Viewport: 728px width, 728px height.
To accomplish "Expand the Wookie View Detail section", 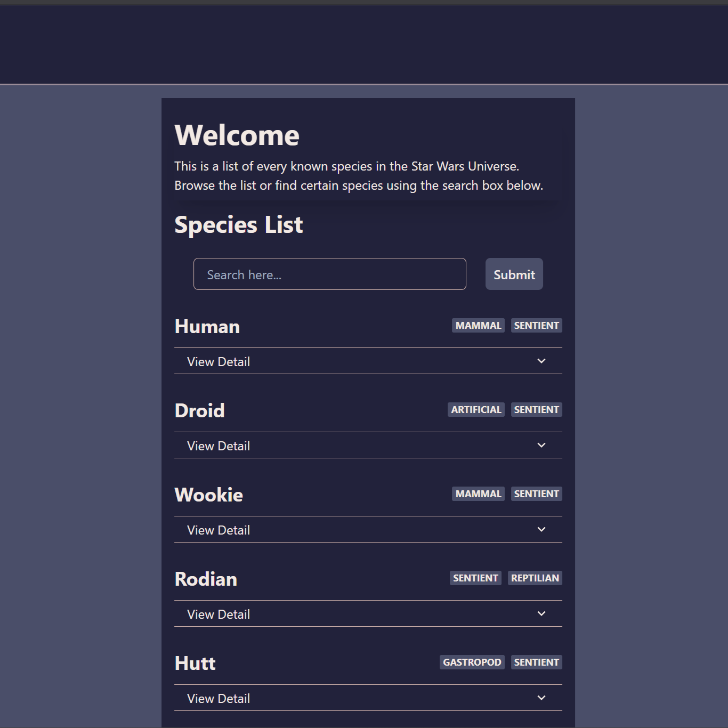I will [368, 529].
